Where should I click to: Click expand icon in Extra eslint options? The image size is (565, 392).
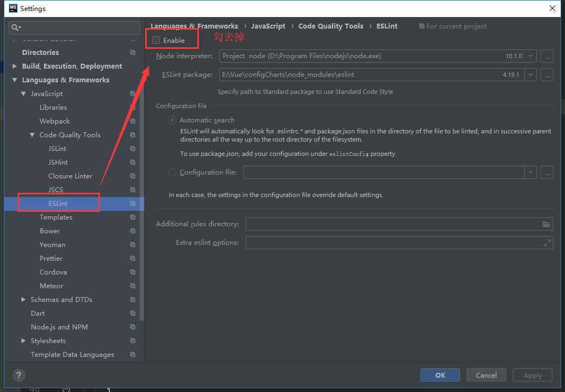tap(547, 243)
